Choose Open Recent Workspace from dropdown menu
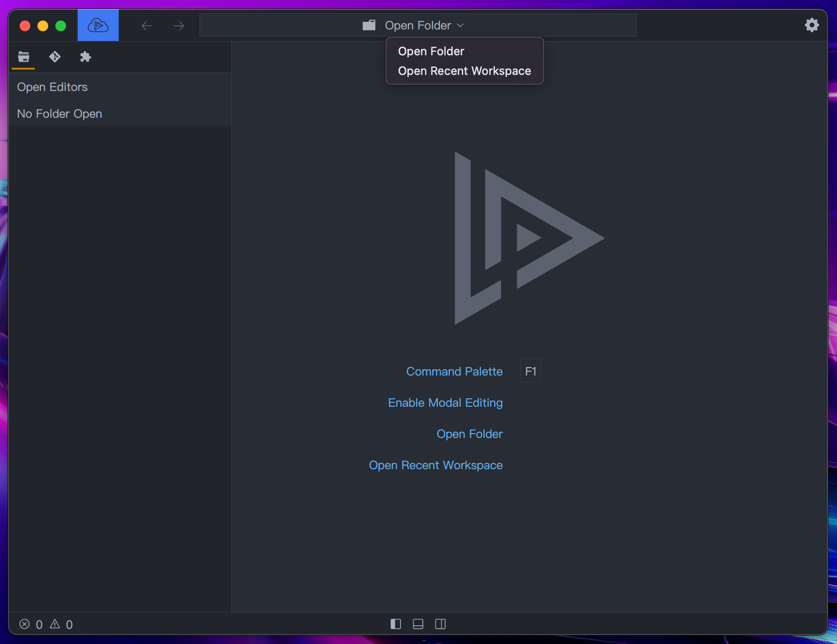Viewport: 837px width, 644px height. pyautogui.click(x=464, y=71)
